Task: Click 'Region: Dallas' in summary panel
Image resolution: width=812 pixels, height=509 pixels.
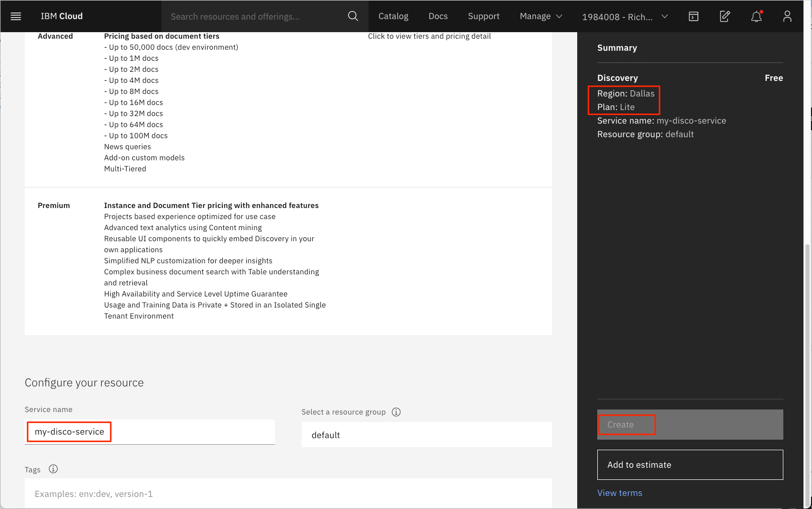Action: pyautogui.click(x=626, y=93)
